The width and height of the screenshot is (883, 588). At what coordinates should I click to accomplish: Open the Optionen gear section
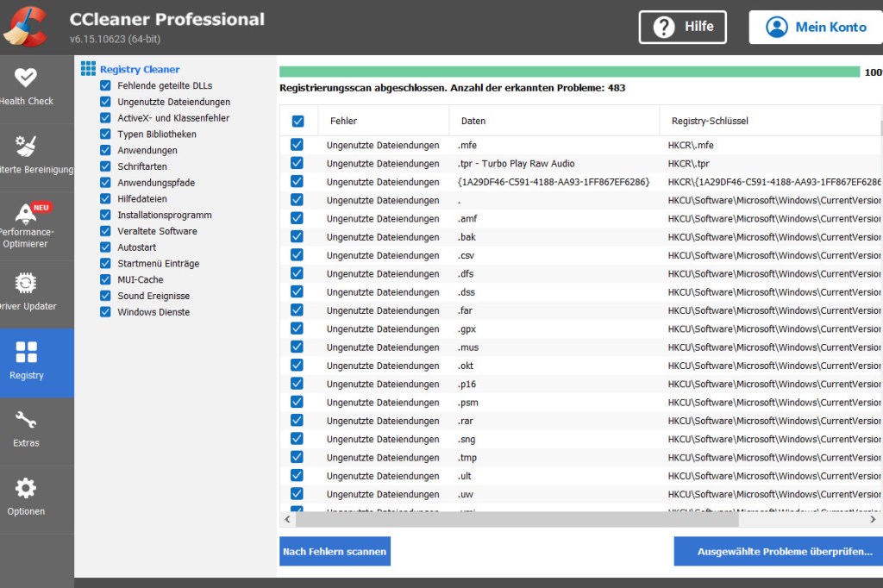click(36, 499)
